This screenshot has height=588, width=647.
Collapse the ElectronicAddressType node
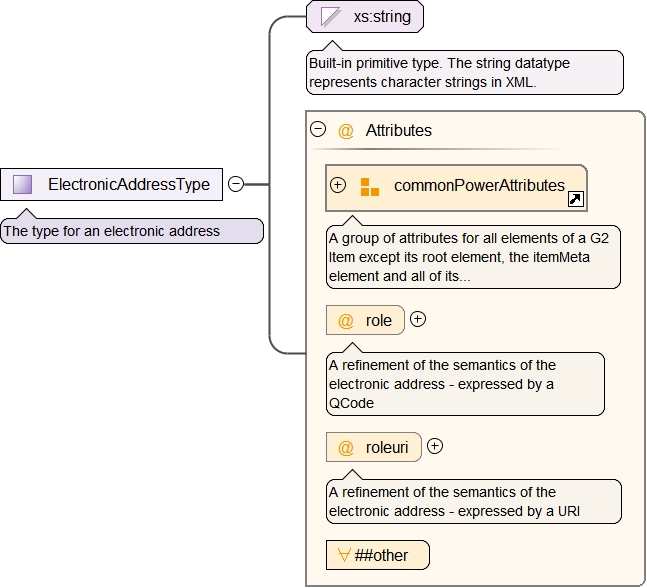(236, 184)
